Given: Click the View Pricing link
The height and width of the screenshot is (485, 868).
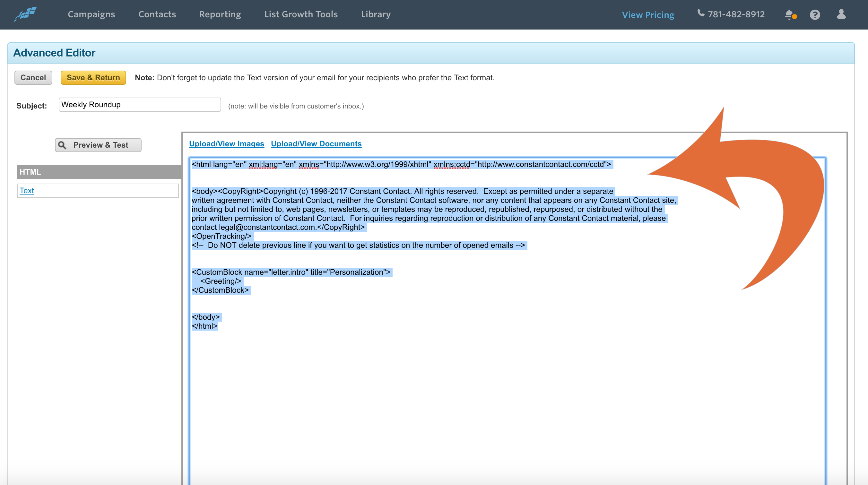Looking at the screenshot, I should (648, 15).
